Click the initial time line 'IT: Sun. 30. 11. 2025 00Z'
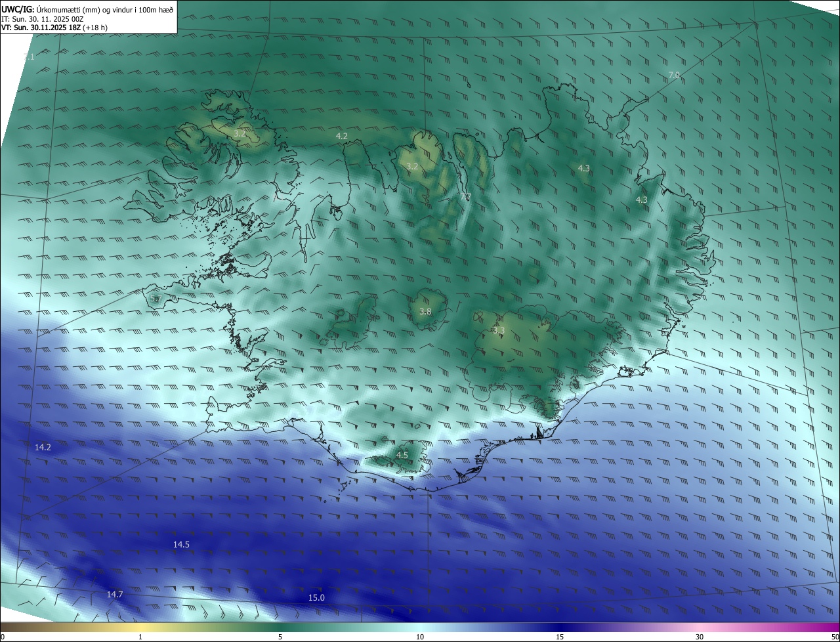 (x=43, y=19)
